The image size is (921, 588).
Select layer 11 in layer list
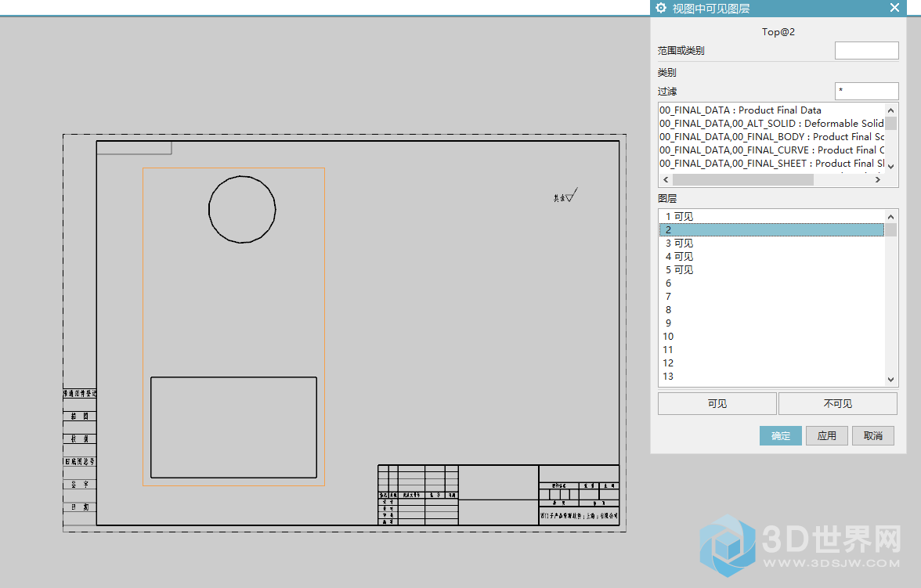coord(771,349)
